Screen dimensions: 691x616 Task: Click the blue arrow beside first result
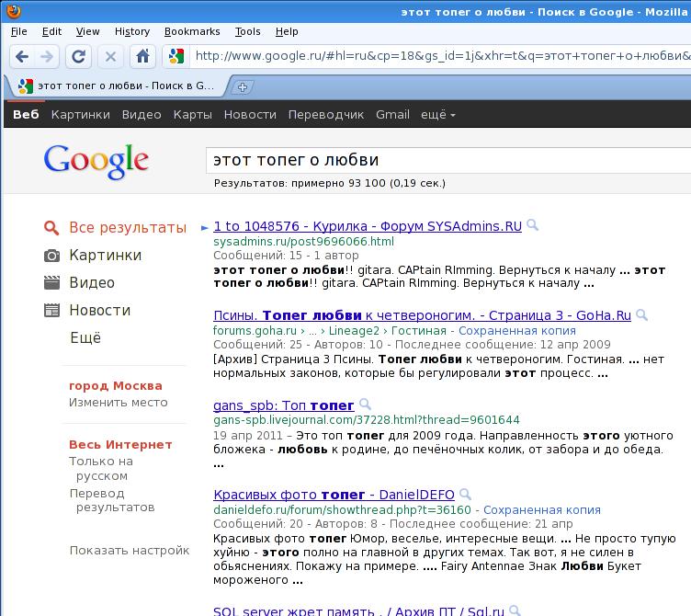pyautogui.click(x=205, y=228)
